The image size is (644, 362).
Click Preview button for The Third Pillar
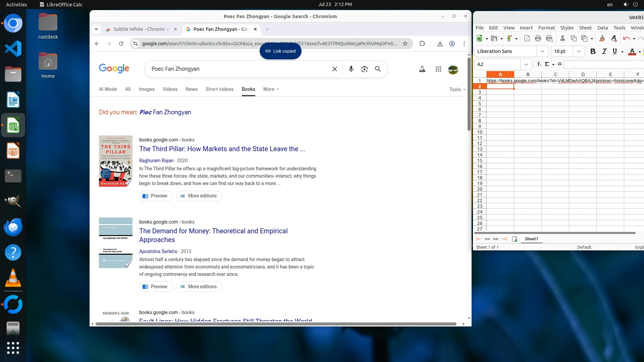[x=156, y=196]
